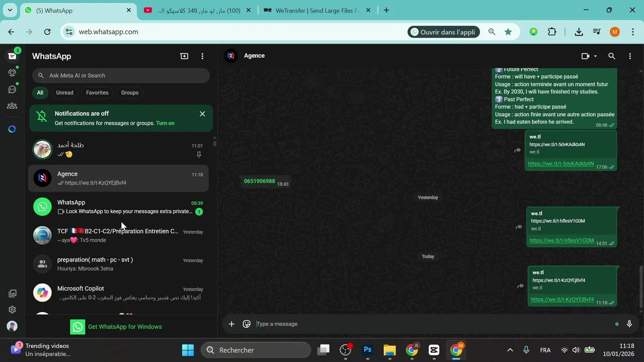Reload the WhatsApp web page
Viewport: 644px width, 362px height.
click(47, 32)
